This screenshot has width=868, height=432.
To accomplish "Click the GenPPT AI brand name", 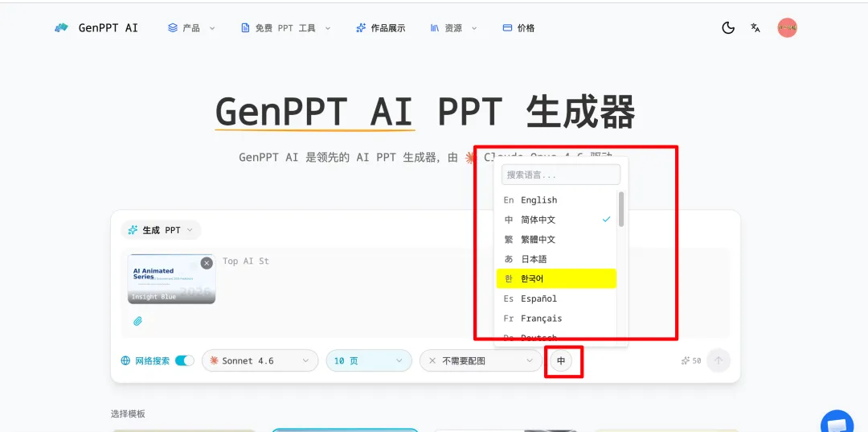I will (108, 27).
